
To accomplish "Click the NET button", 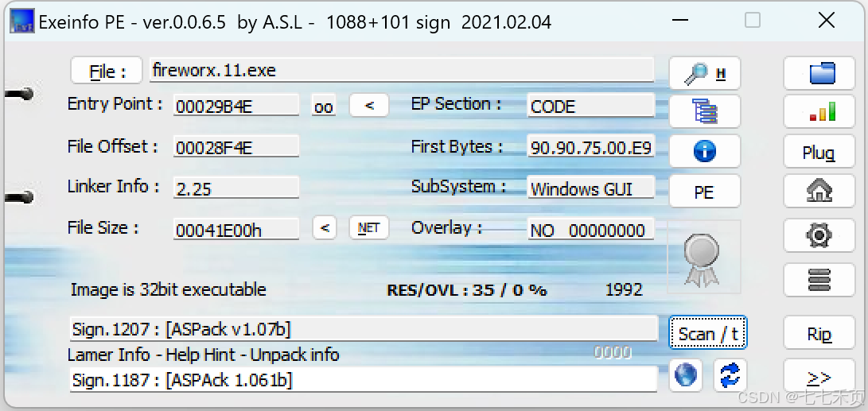I will point(369,228).
